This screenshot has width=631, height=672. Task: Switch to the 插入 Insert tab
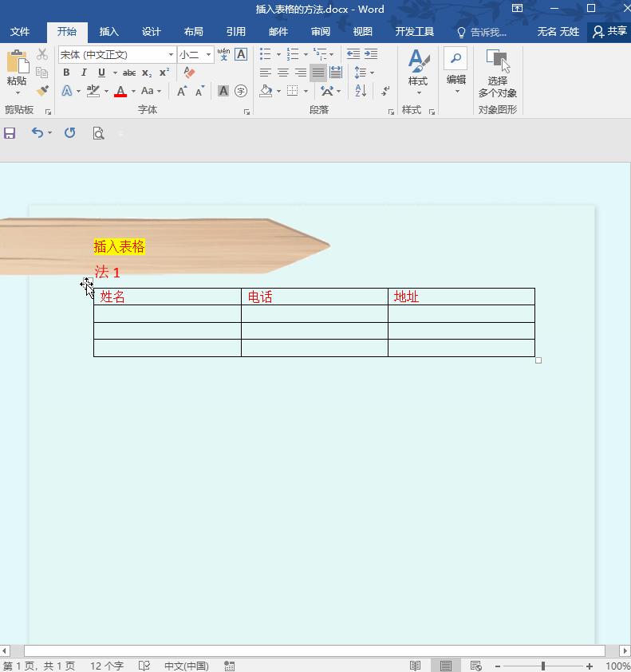109,32
